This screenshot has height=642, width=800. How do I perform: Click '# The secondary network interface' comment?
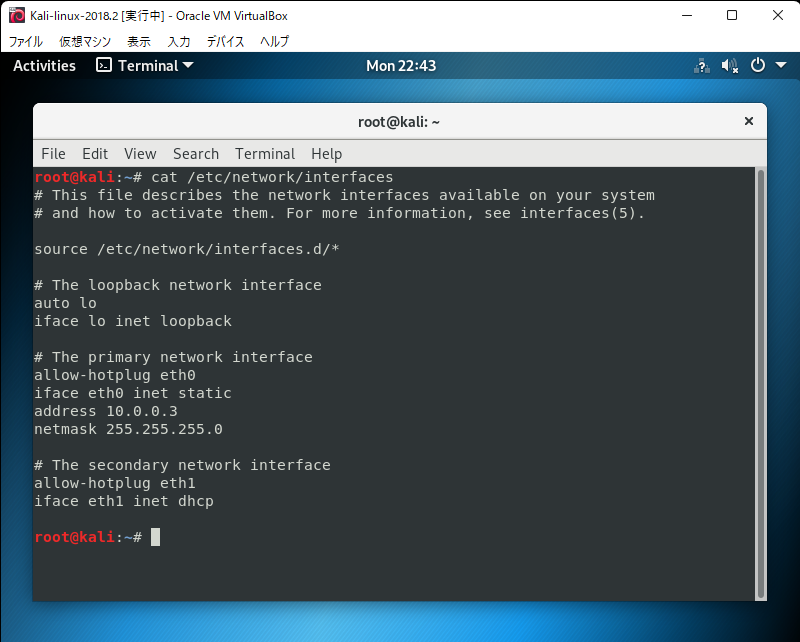click(x=182, y=465)
